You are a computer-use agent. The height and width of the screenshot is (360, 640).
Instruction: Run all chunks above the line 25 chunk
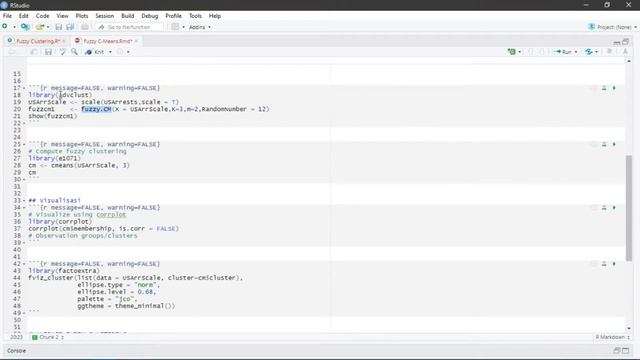coord(604,144)
